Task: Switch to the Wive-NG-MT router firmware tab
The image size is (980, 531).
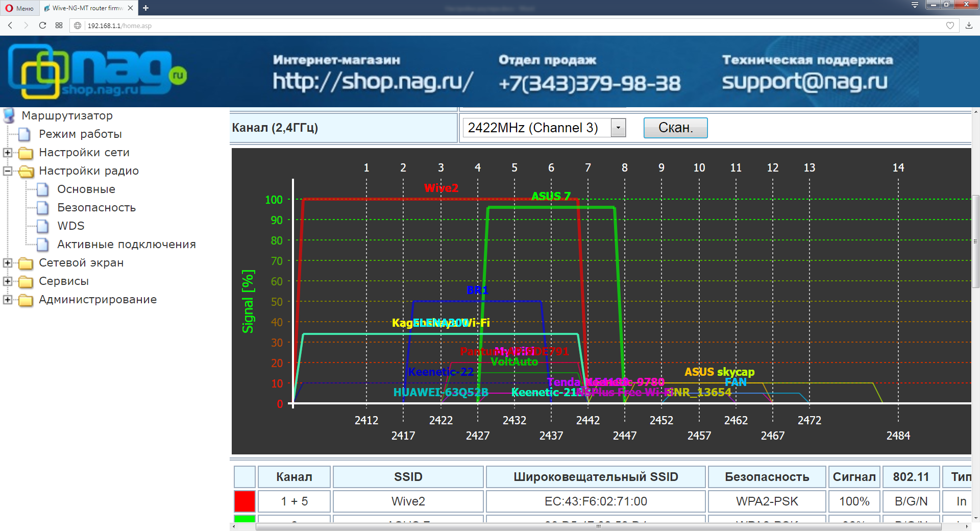Action: click(87, 8)
